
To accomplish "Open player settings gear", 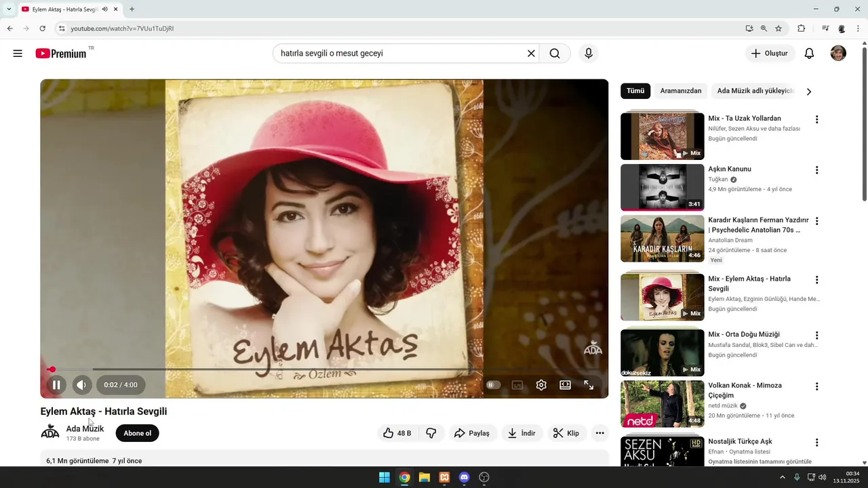I will [541, 385].
